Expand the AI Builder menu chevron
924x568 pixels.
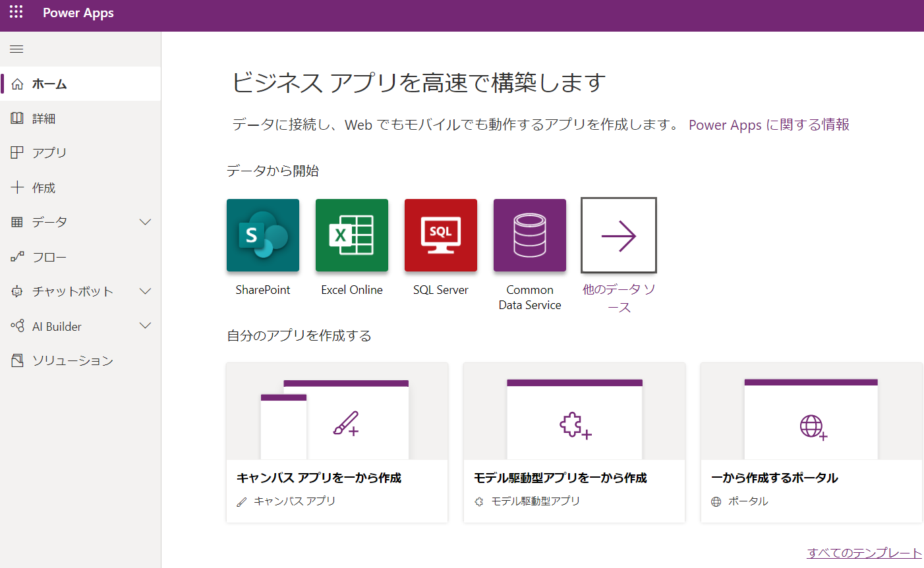146,326
